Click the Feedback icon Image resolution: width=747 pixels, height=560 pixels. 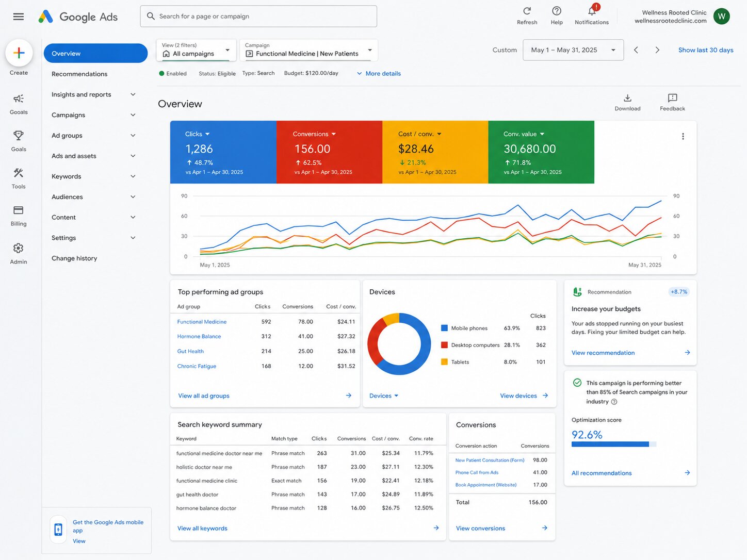click(672, 97)
